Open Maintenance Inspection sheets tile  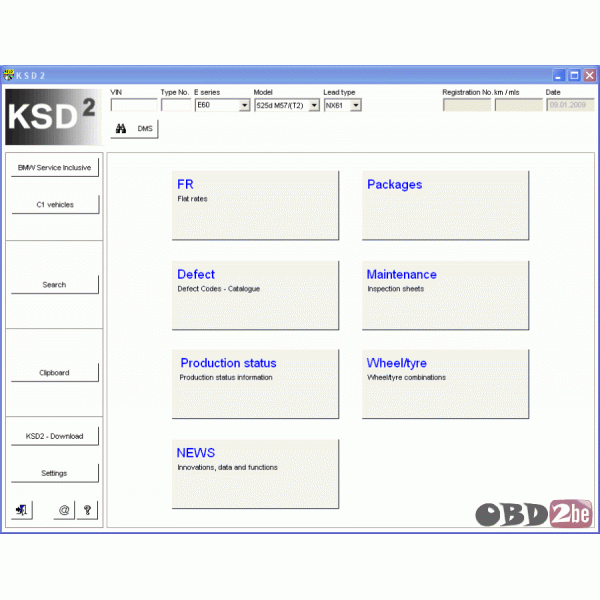click(x=445, y=295)
